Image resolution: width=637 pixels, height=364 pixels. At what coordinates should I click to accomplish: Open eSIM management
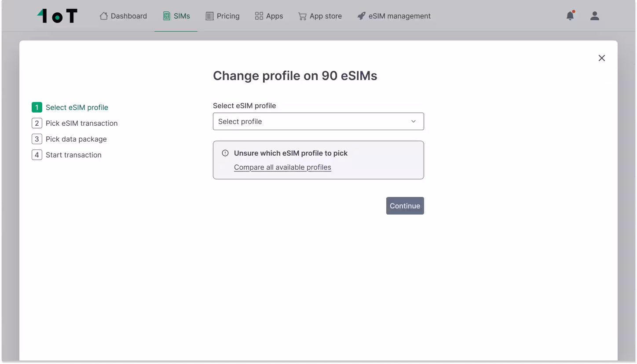394,16
